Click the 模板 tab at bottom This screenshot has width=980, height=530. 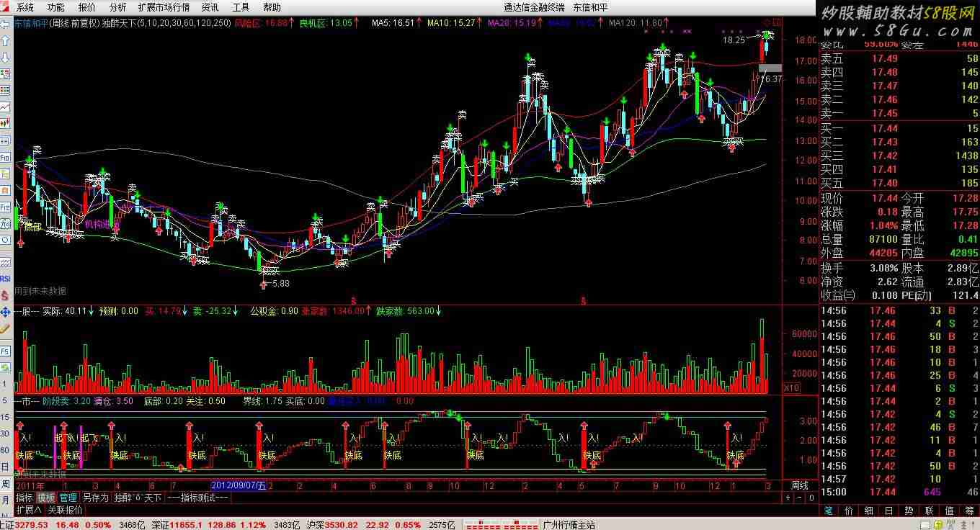[x=46, y=498]
